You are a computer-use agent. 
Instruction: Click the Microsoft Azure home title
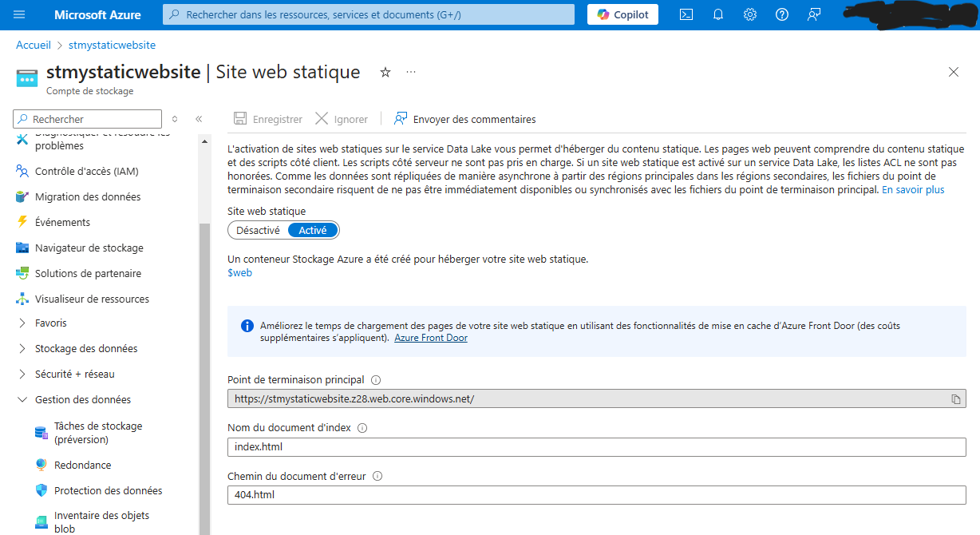point(97,14)
